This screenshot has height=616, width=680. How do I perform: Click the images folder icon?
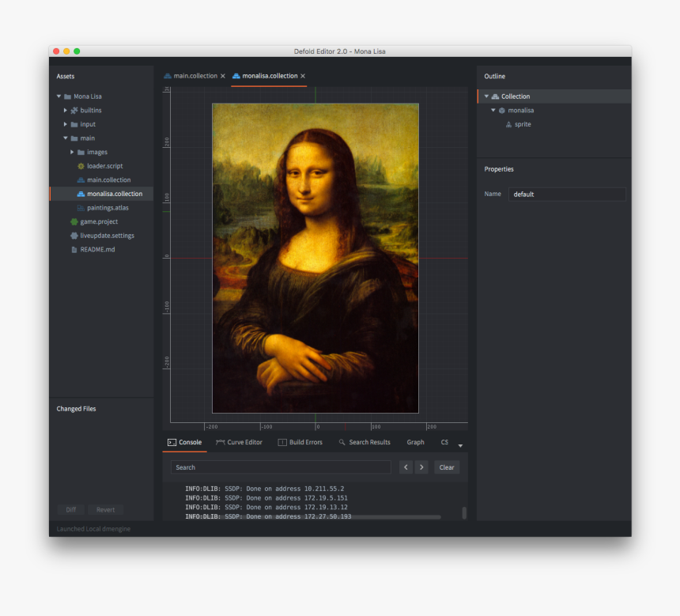click(81, 153)
